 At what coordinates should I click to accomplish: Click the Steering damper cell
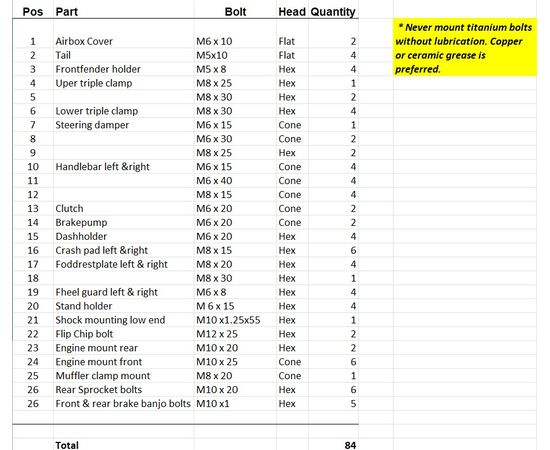pyautogui.click(x=123, y=125)
